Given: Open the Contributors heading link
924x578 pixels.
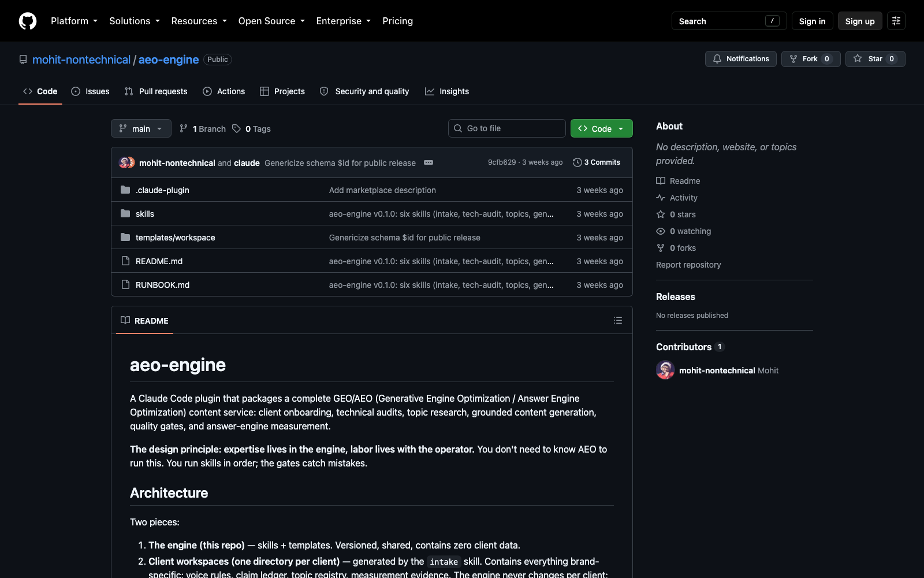Looking at the screenshot, I should 690,347.
